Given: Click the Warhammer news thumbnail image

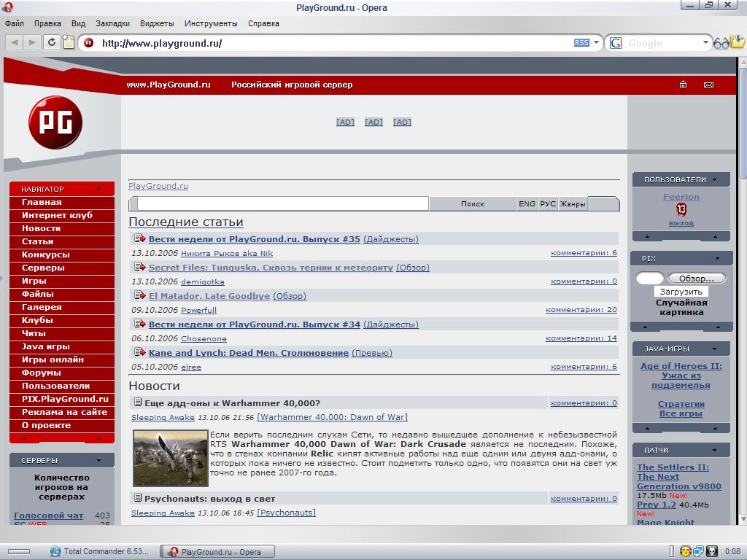Looking at the screenshot, I should pos(171,458).
